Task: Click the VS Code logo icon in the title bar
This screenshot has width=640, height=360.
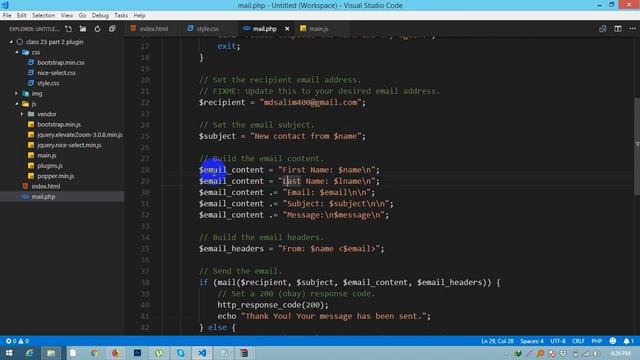Action: click(x=5, y=5)
